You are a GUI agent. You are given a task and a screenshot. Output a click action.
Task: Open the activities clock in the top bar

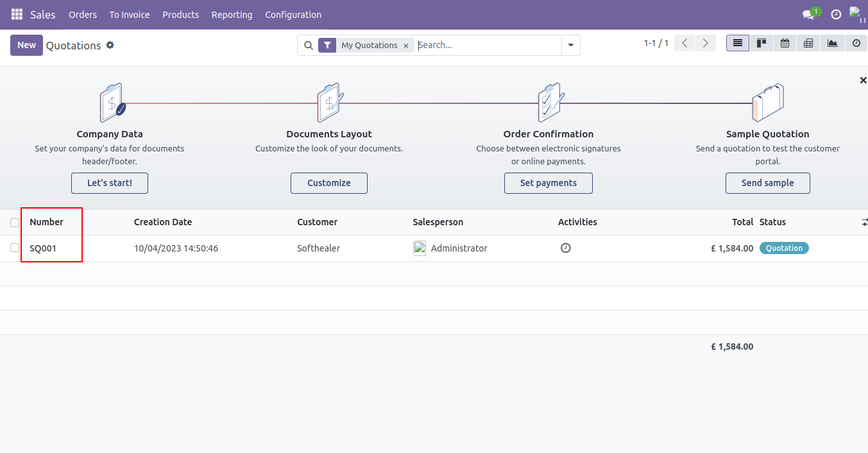tap(836, 14)
